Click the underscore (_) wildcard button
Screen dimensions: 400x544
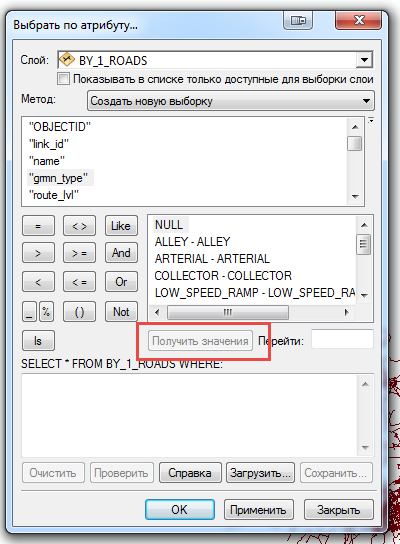click(29, 312)
